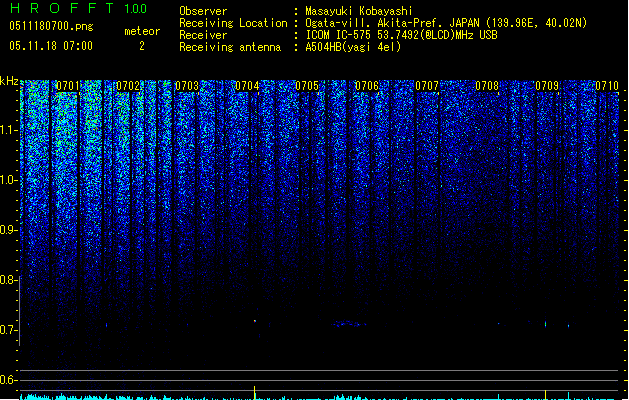Click the 0.7 kHz axis tick label
Image resolution: width=629 pixels, height=400 pixels.
pos(8,330)
